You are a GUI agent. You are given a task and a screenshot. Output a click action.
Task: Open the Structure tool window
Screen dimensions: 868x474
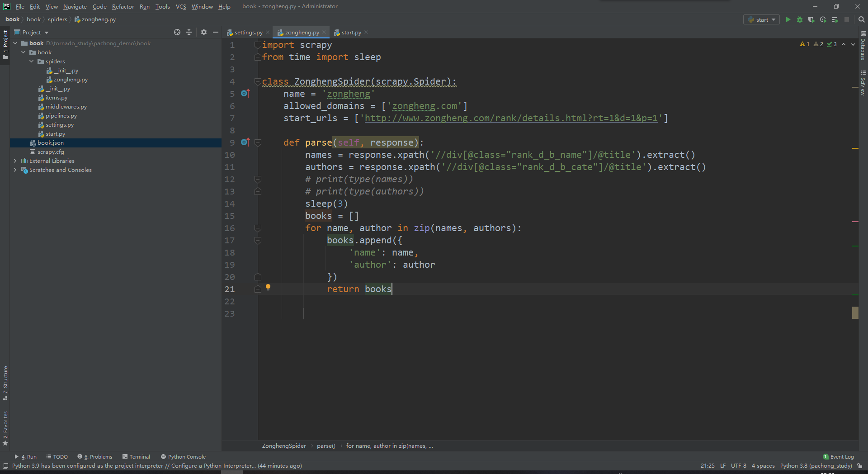tap(5, 383)
